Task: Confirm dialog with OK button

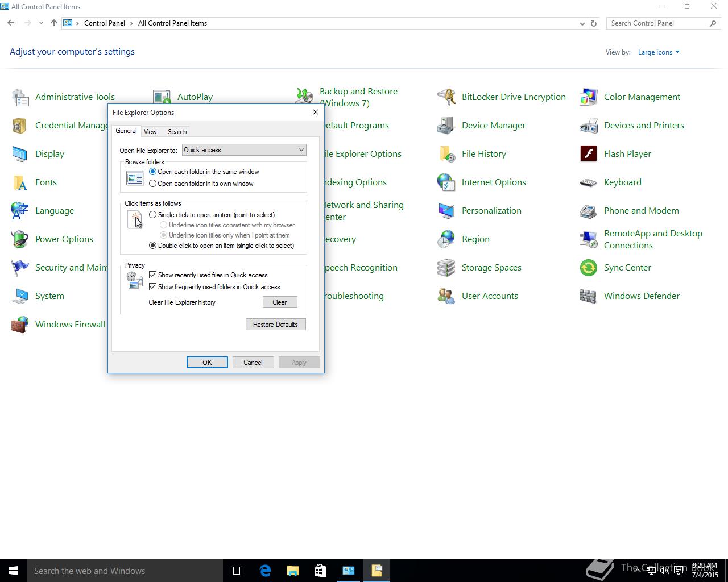Action: coord(207,363)
